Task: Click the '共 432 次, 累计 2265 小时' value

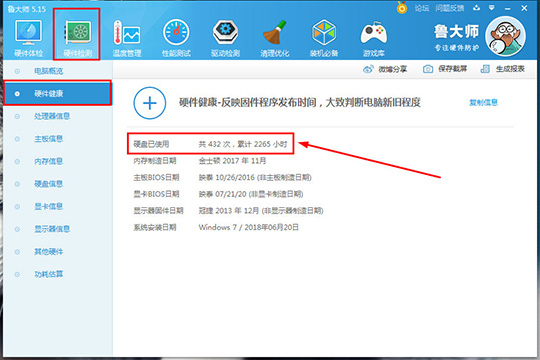Action: coord(243,144)
